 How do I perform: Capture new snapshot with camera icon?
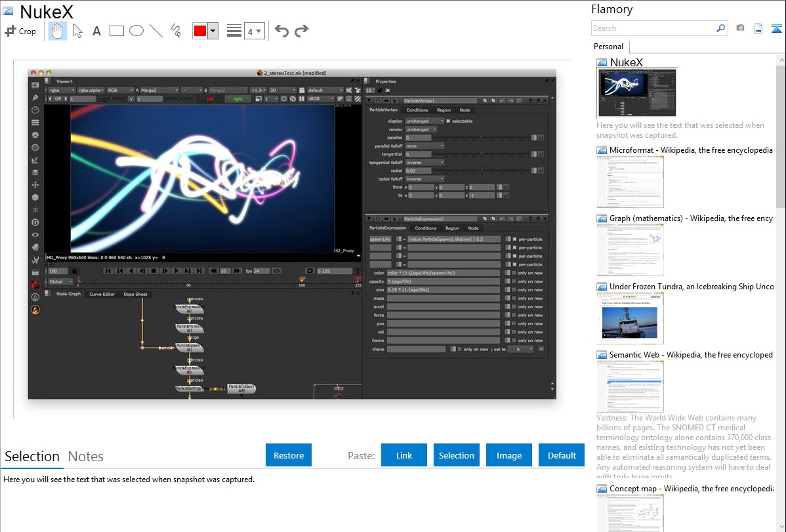pyautogui.click(x=740, y=28)
